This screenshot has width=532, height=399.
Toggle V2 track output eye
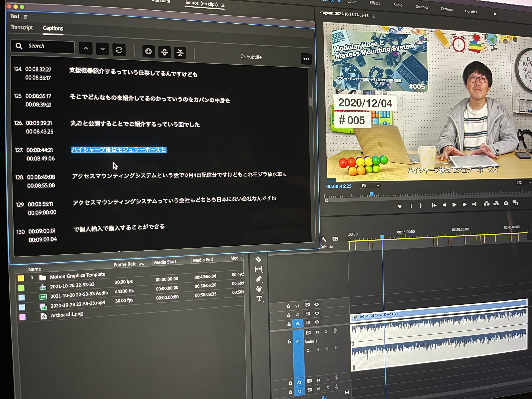click(x=317, y=313)
